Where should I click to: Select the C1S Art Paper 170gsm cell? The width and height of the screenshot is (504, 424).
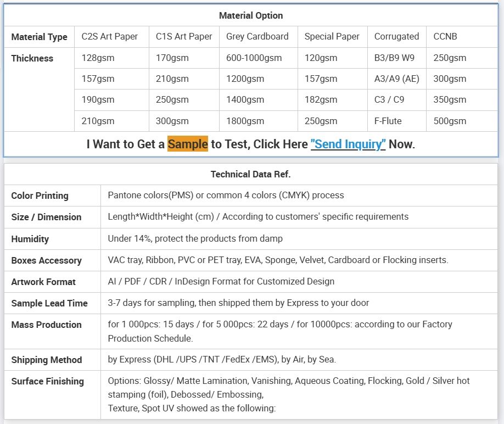click(172, 58)
